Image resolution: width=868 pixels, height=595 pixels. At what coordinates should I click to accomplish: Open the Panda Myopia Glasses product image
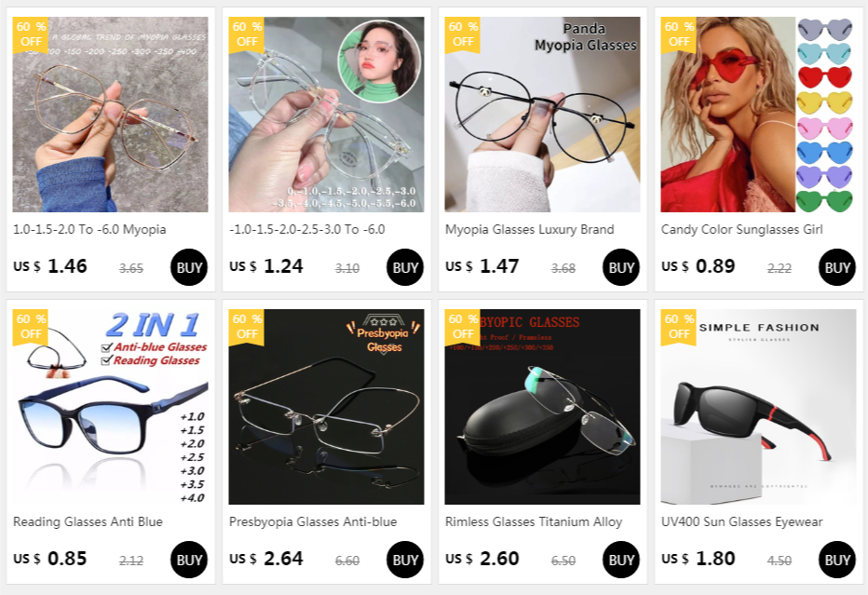[x=542, y=114]
